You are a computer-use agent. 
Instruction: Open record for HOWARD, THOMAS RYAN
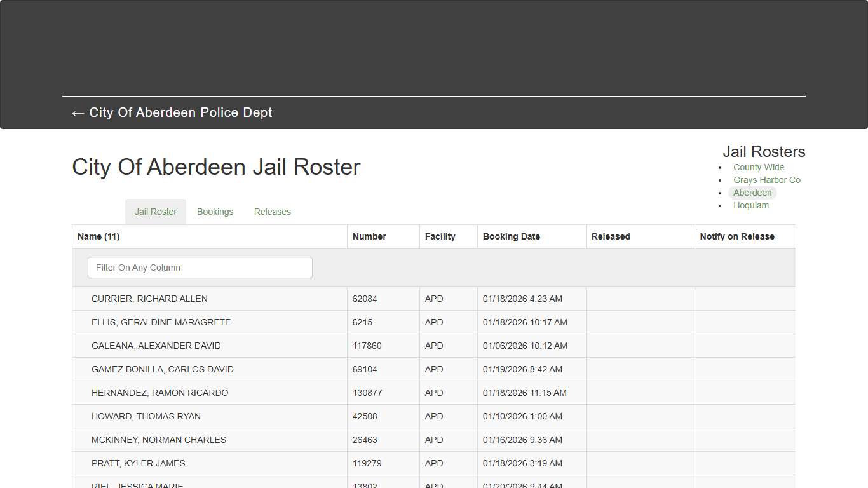tap(146, 416)
